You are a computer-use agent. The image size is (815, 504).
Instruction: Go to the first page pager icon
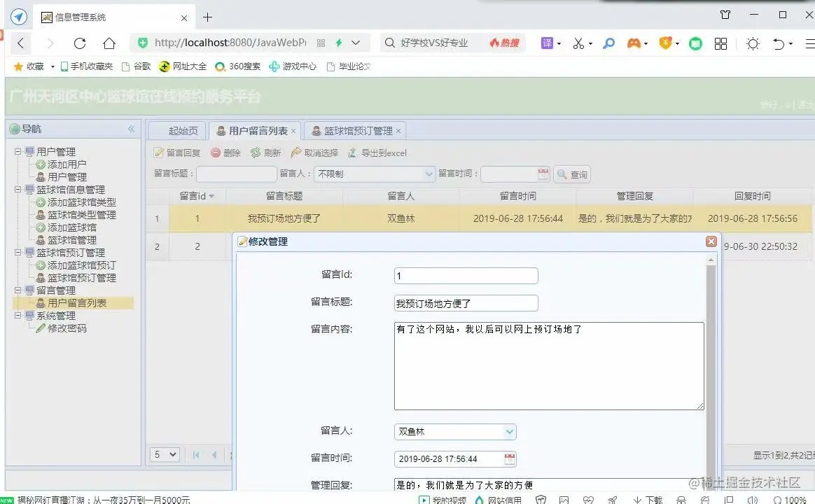[196, 455]
